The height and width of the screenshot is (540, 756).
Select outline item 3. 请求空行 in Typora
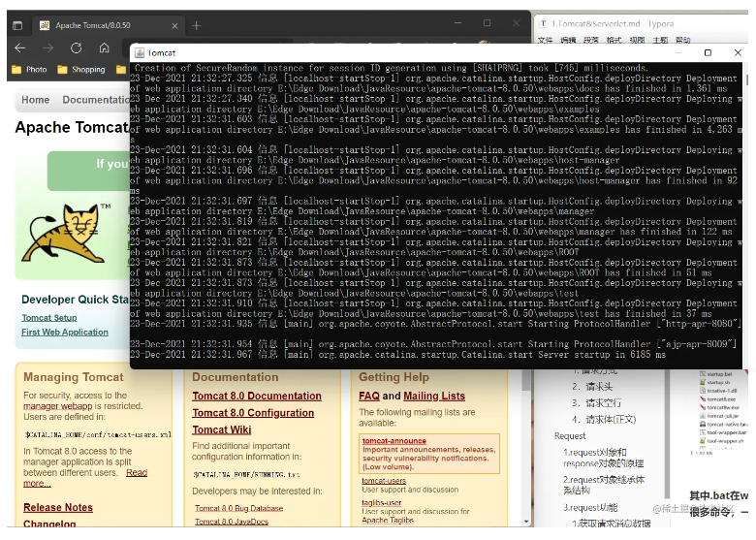596,403
